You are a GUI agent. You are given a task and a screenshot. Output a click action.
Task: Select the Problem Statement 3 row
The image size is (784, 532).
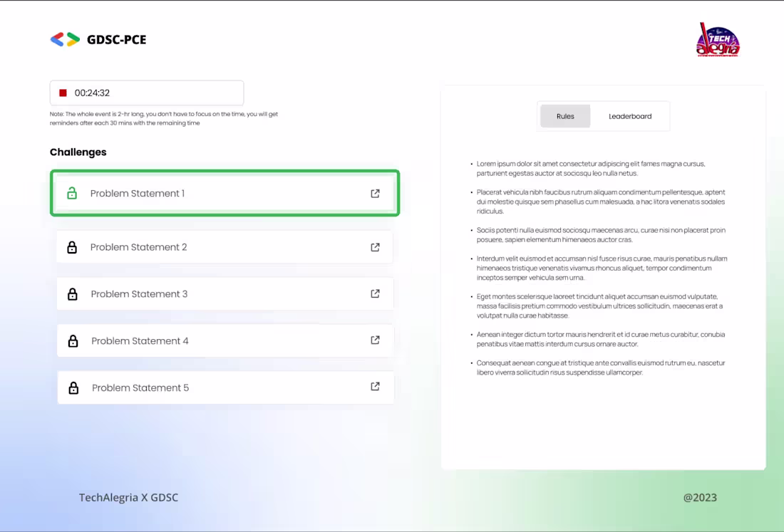(x=214, y=294)
